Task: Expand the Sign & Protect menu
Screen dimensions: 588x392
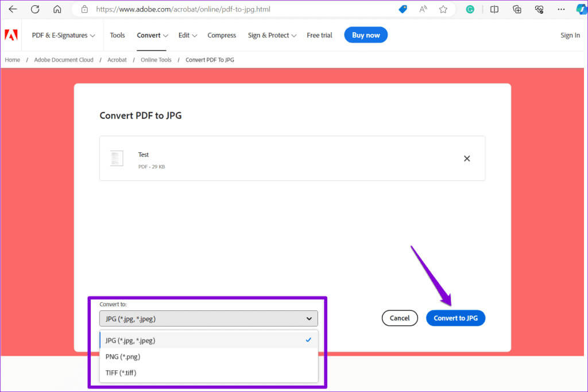Action: [x=272, y=35]
